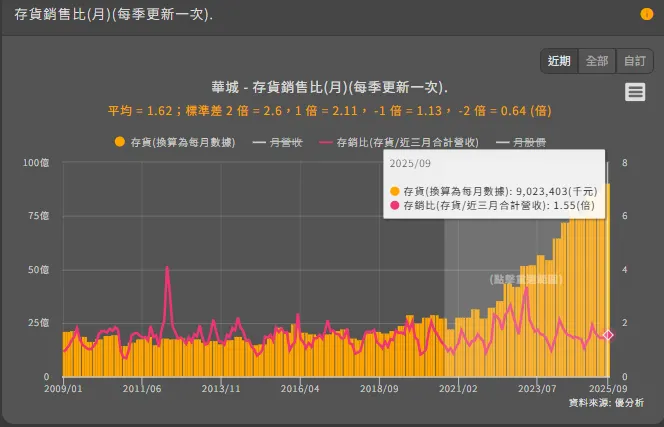
Task: Click the 100億 y-axis label
Action: click(x=36, y=163)
